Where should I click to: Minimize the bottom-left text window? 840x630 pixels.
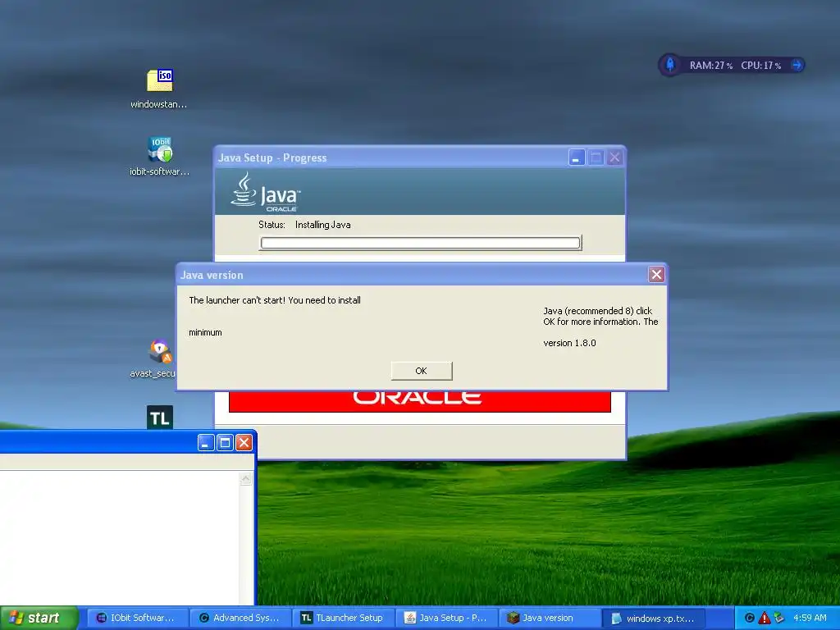tap(206, 442)
